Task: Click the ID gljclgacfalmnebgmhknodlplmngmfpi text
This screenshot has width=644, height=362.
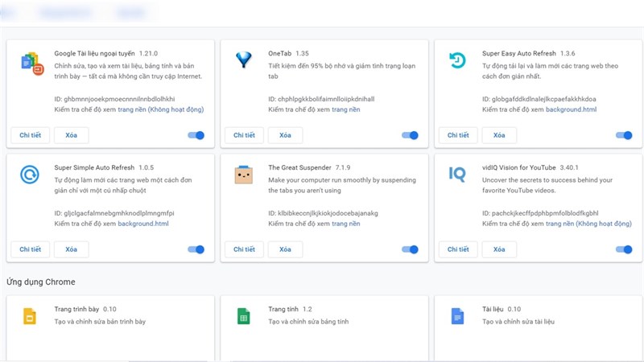Action: (114, 213)
